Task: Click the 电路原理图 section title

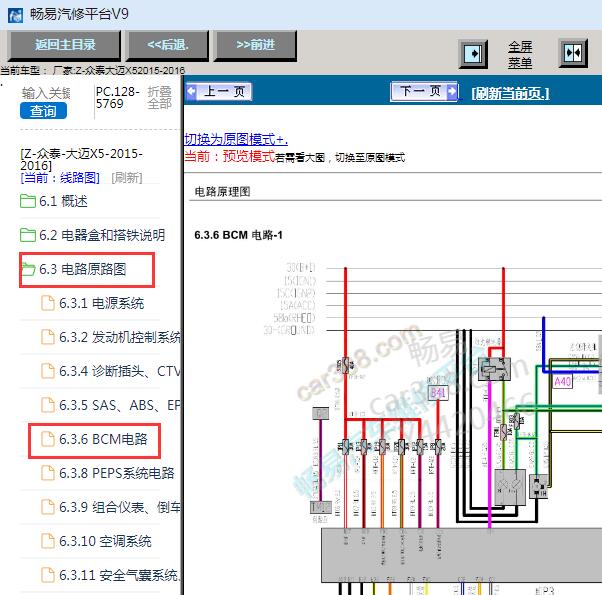Action: 222,192
